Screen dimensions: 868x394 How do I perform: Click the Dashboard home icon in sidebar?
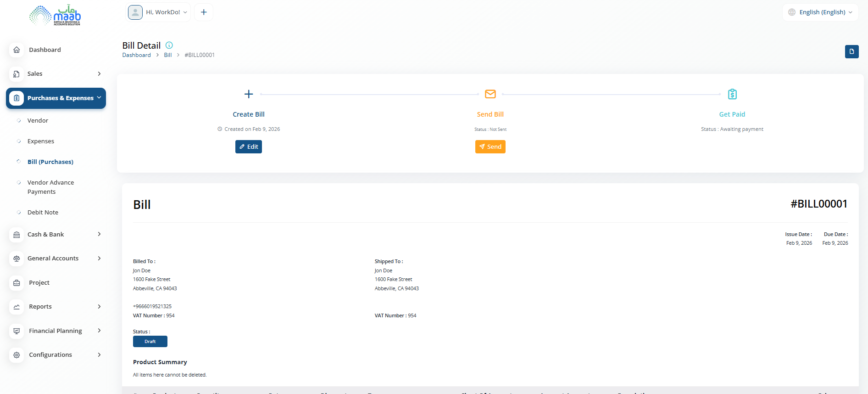[x=17, y=50]
